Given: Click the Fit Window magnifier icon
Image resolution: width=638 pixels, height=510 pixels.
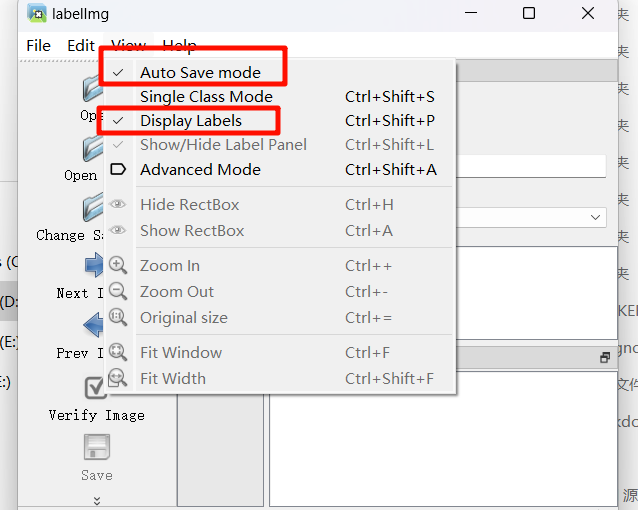Looking at the screenshot, I should point(118,352).
